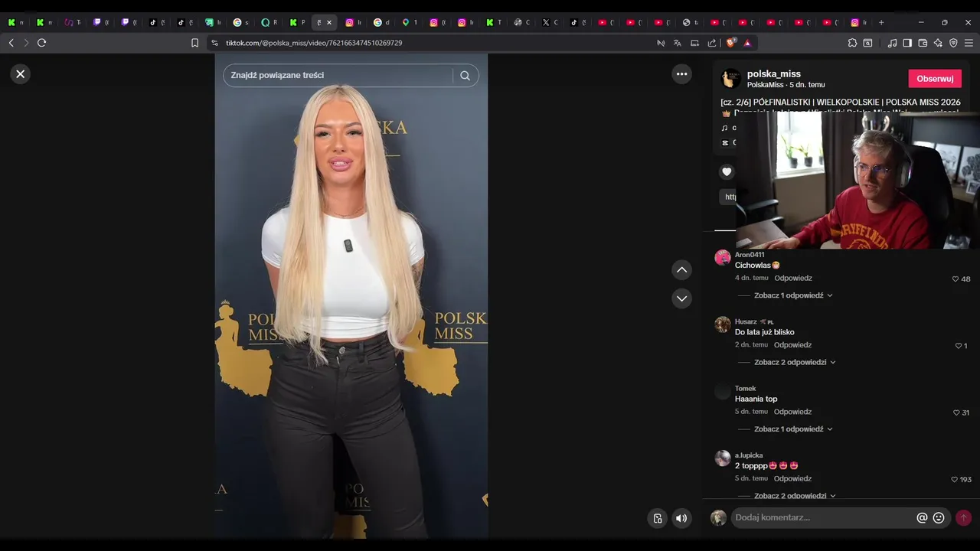The height and width of the screenshot is (551, 980).
Task: Close the active TikTok browser tab
Action: [329, 22]
